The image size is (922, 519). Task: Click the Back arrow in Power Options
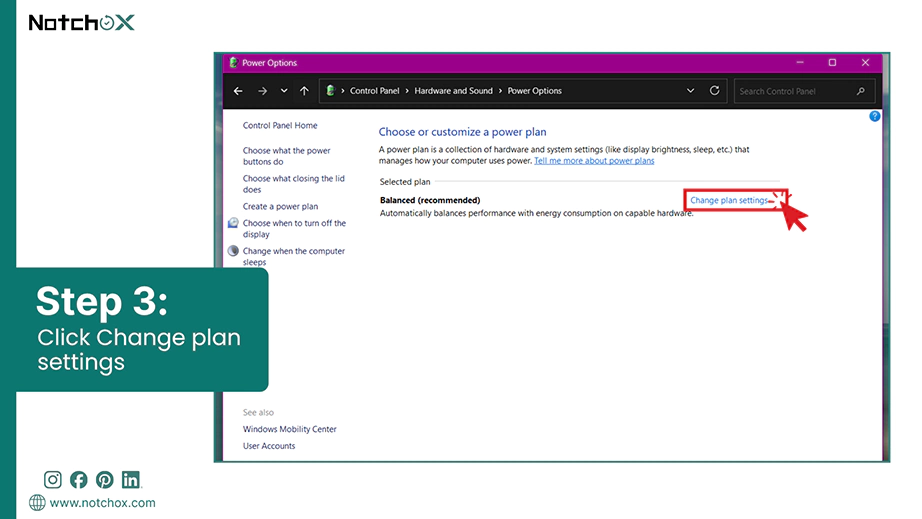238,91
